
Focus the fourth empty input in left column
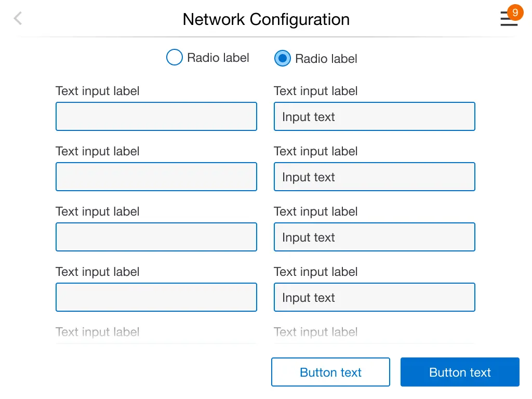156,297
